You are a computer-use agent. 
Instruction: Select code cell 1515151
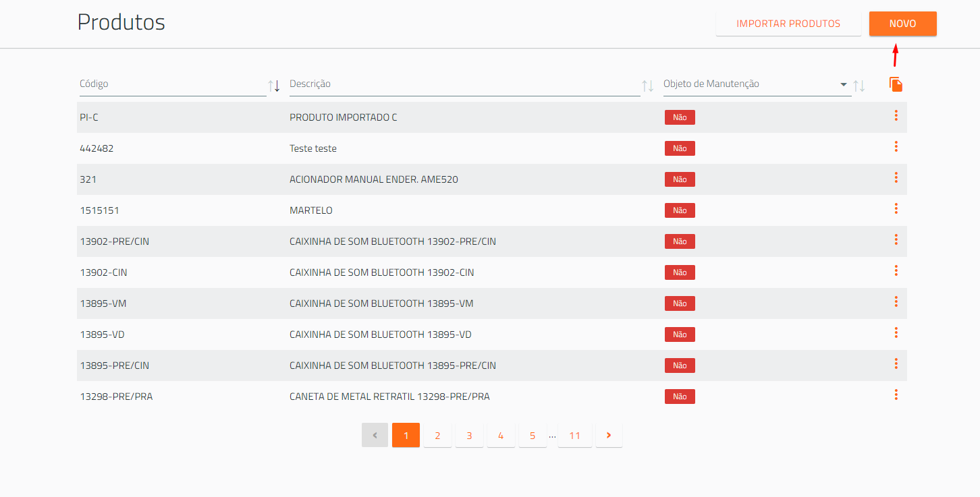[99, 210]
